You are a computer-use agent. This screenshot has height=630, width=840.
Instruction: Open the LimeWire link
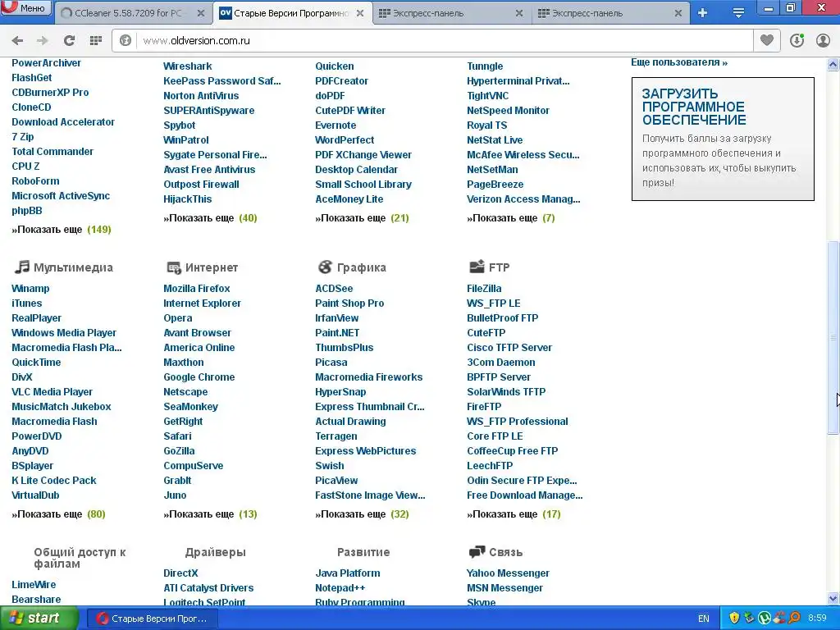33,584
